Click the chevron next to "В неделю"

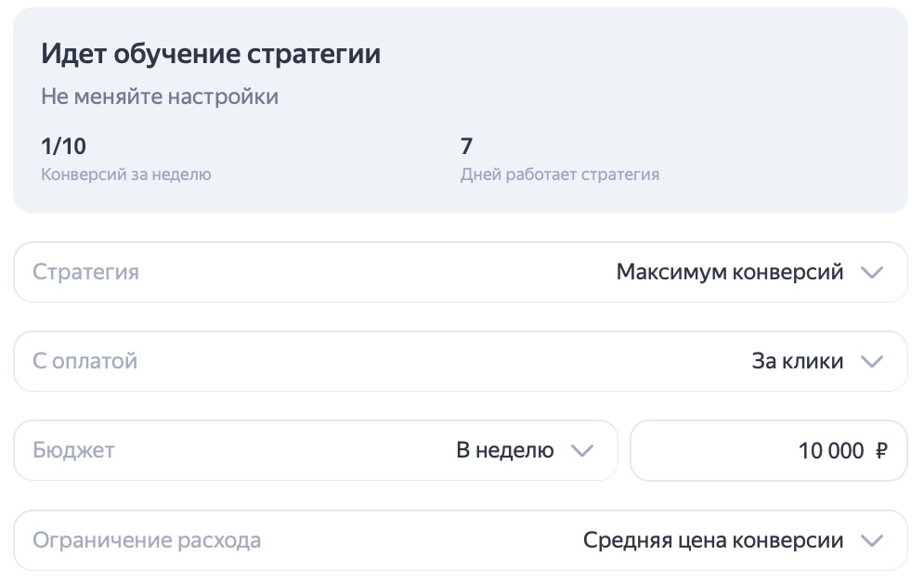(583, 450)
